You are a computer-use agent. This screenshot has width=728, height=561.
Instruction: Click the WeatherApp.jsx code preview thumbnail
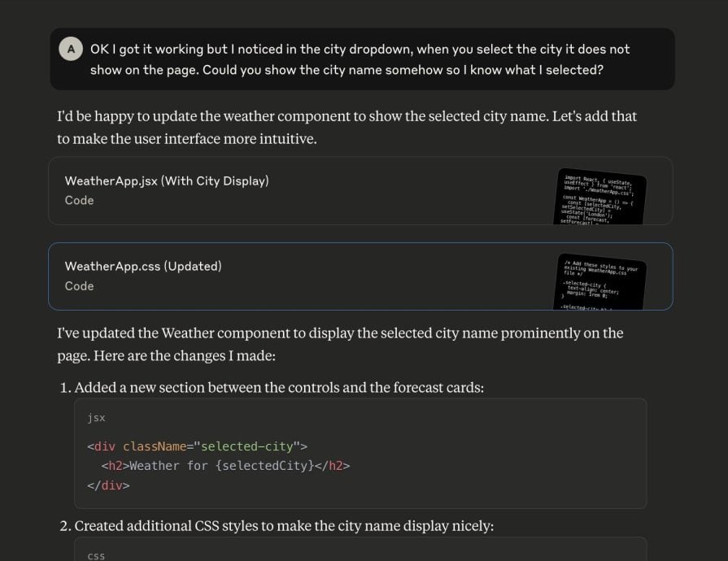[x=599, y=198]
